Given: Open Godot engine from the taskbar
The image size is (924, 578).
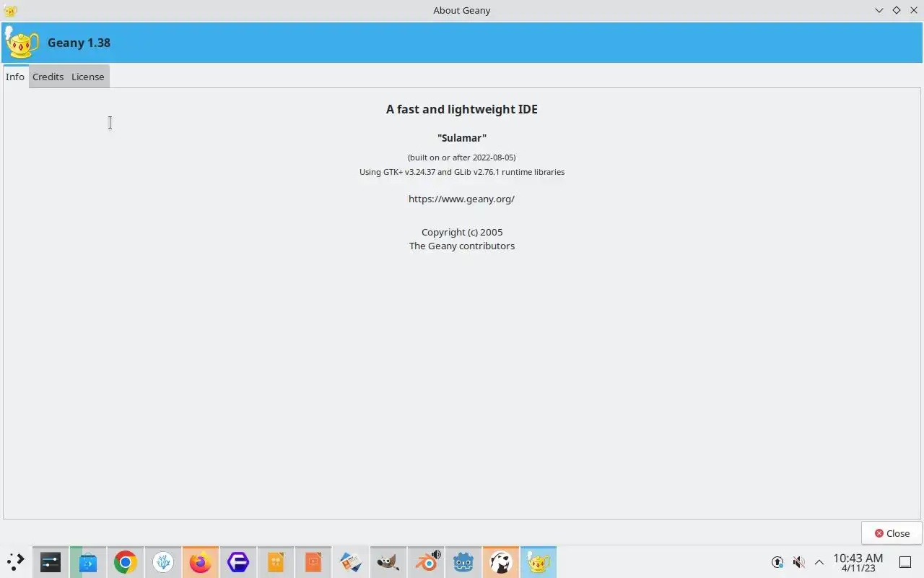Looking at the screenshot, I should (463, 562).
